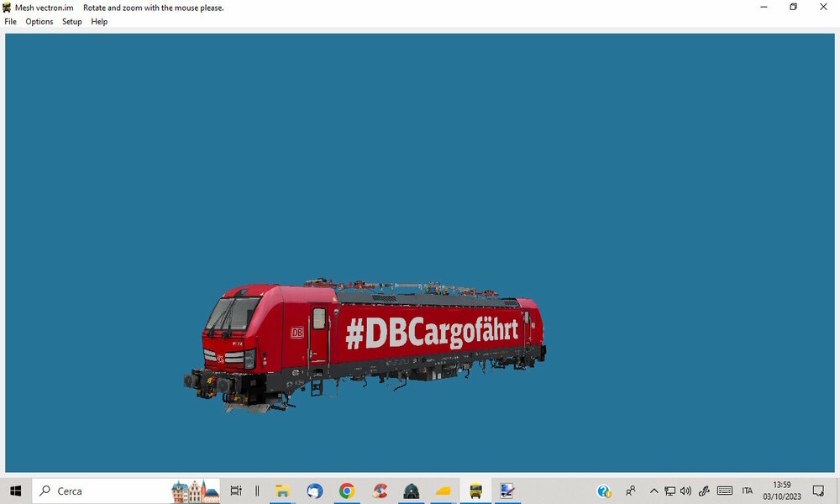Screen dimensions: 840x504
Task: Open the notification center
Action: click(x=818, y=491)
